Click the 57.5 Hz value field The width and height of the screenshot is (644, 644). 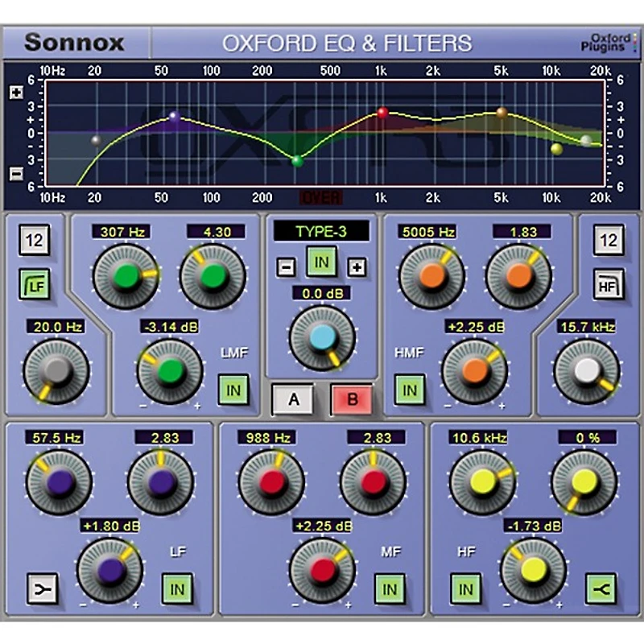(x=55, y=437)
